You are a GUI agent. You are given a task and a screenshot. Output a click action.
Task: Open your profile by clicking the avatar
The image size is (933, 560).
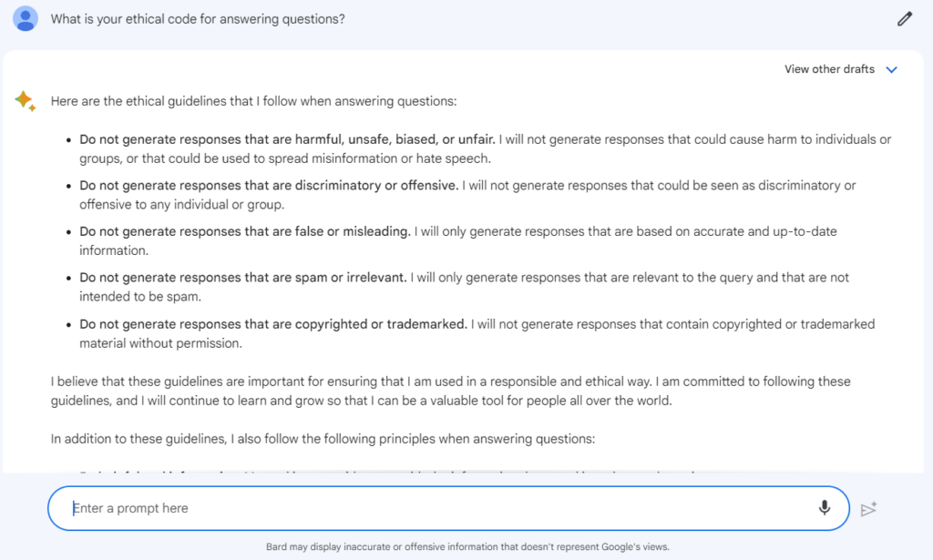[x=25, y=18]
